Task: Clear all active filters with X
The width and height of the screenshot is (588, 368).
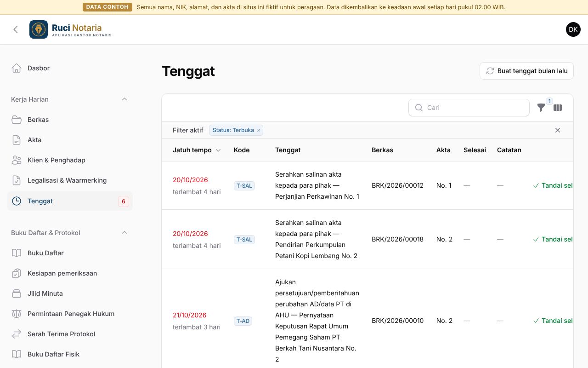Action: [558, 130]
